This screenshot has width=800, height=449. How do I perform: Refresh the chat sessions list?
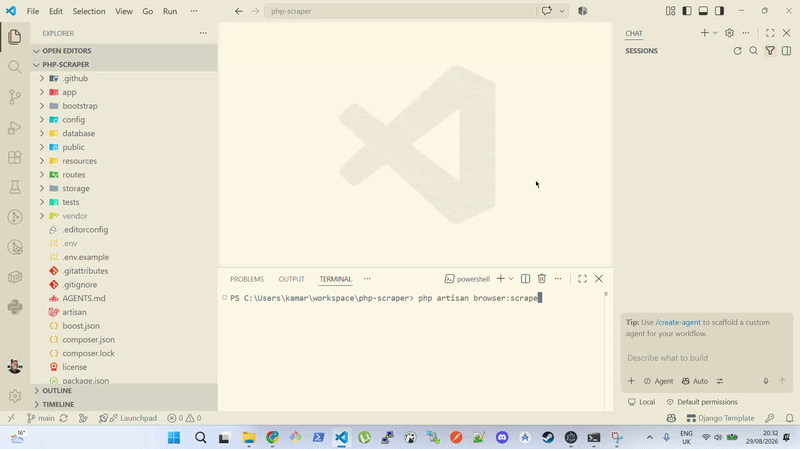[737, 51]
